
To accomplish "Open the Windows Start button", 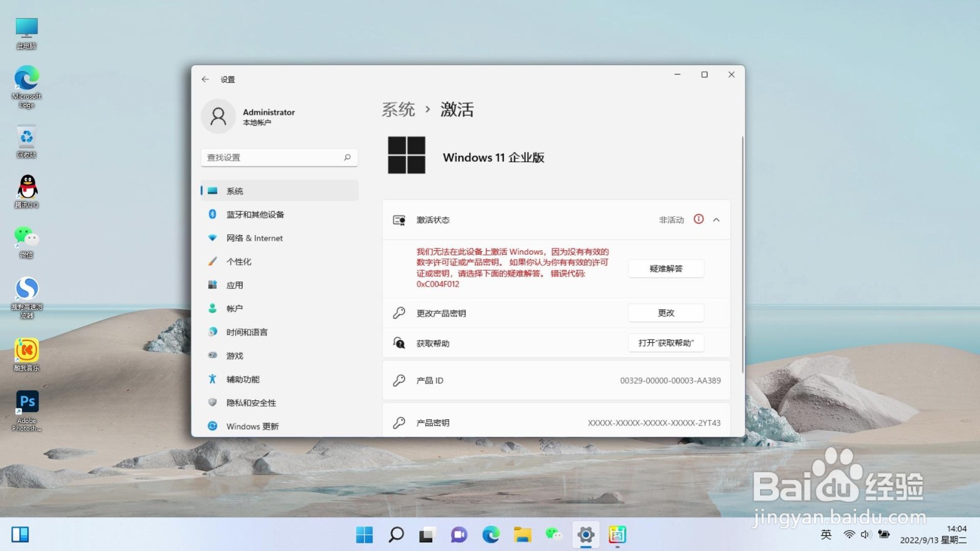I will pyautogui.click(x=364, y=534).
